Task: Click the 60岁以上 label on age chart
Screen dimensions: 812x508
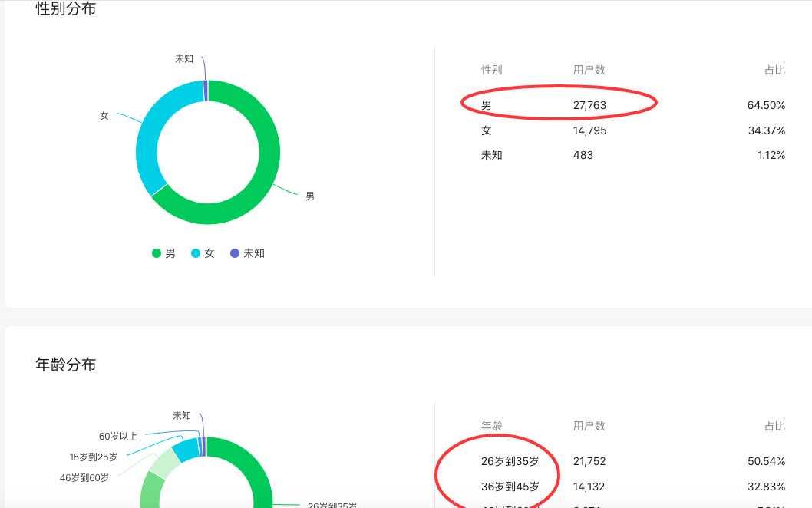Action: [118, 437]
